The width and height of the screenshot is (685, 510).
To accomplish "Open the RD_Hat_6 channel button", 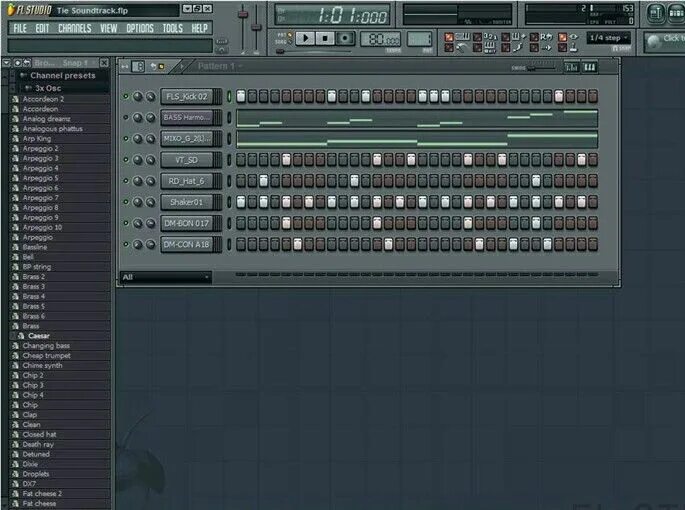I will pos(187,181).
